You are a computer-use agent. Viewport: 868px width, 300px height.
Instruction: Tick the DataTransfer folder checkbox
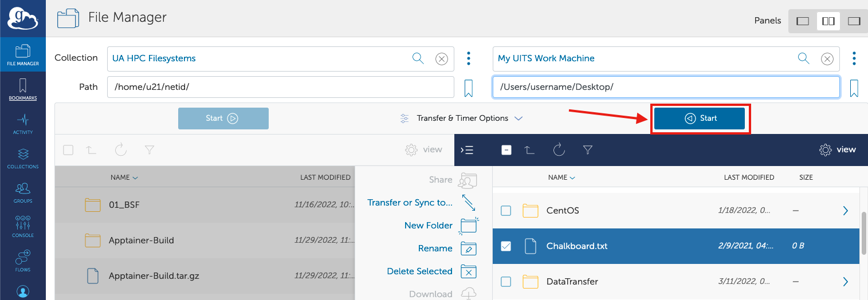[506, 282]
